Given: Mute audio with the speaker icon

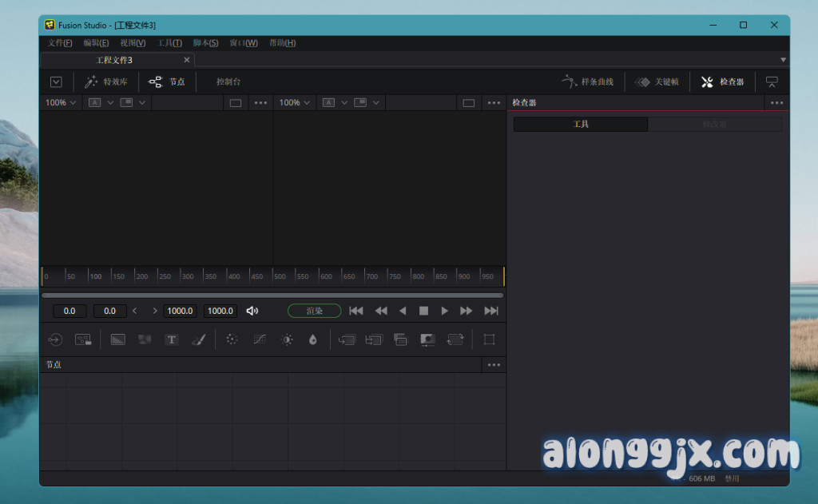Looking at the screenshot, I should click(252, 311).
